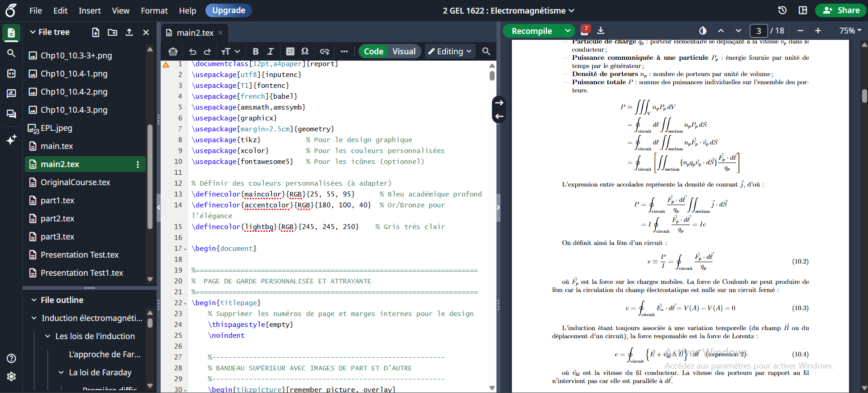Open the Format menu
The width and height of the screenshot is (868, 393).
point(154,10)
